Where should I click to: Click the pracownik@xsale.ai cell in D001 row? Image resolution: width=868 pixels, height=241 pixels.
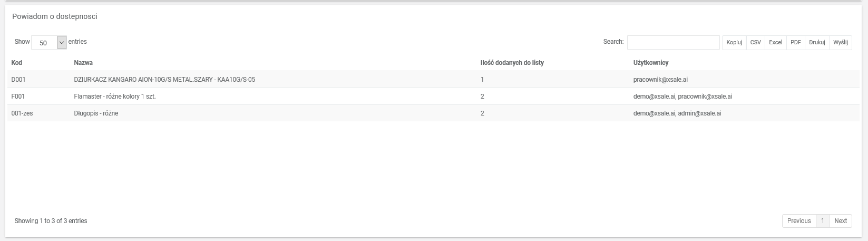(x=660, y=80)
